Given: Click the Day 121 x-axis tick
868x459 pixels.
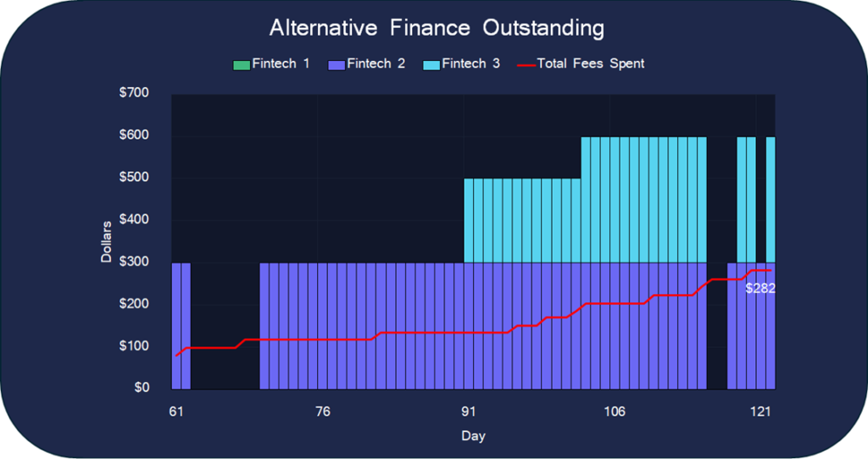Looking at the screenshot, I should [x=761, y=412].
